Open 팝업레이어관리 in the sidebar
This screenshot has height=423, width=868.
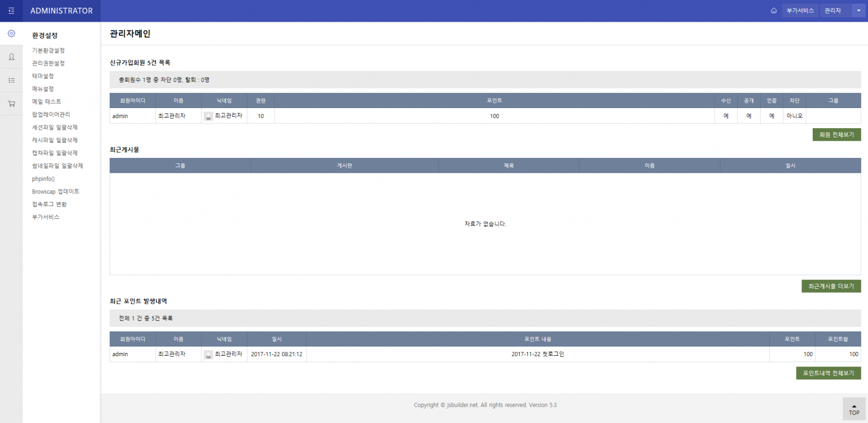(51, 115)
